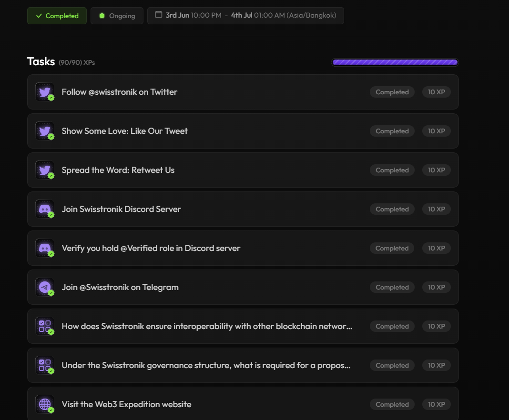Click the Ongoing status indicator
Image resolution: width=509 pixels, height=420 pixels.
click(117, 16)
